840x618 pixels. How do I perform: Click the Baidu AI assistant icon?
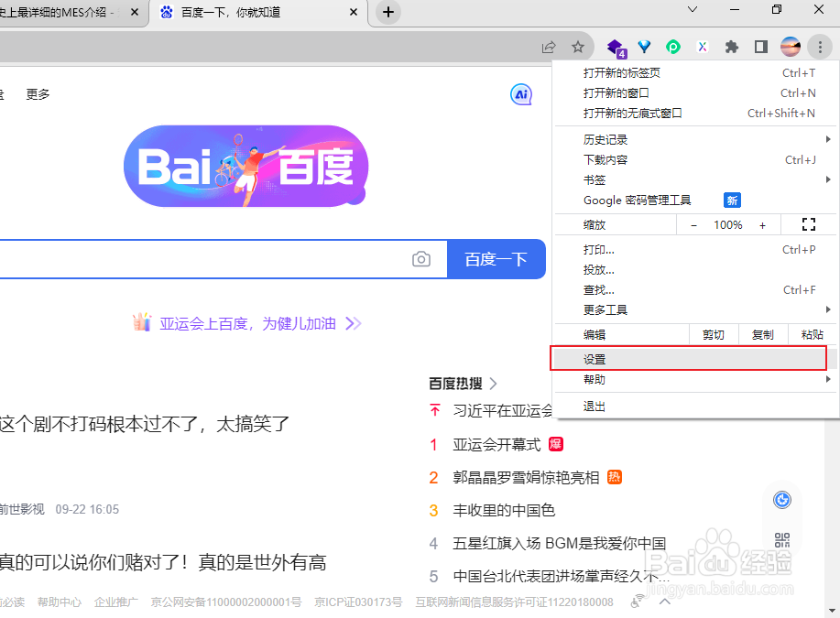[521, 95]
